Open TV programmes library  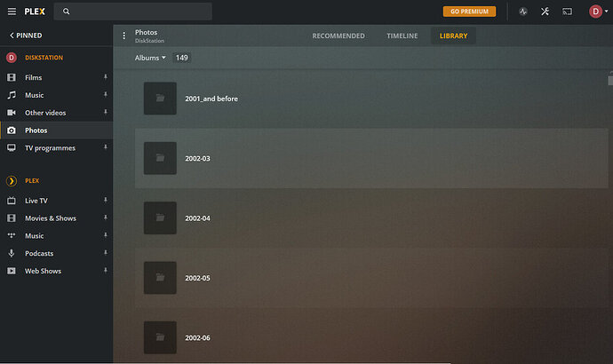point(50,147)
